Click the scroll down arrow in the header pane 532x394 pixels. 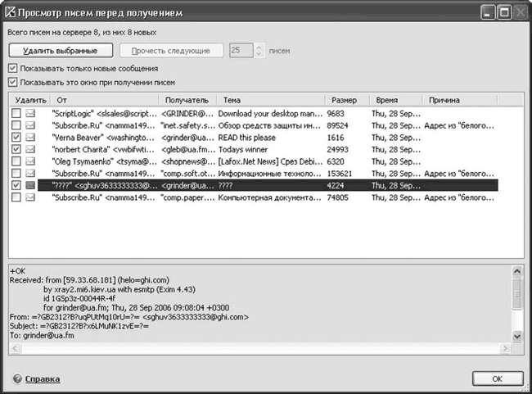click(x=516, y=337)
